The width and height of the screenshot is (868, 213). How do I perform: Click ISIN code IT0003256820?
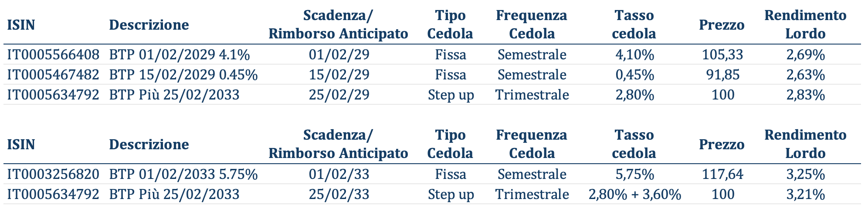click(53, 175)
